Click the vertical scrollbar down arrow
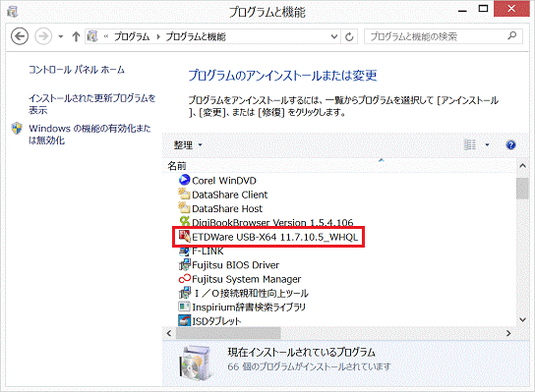This screenshot has height=392, width=535. (522, 319)
